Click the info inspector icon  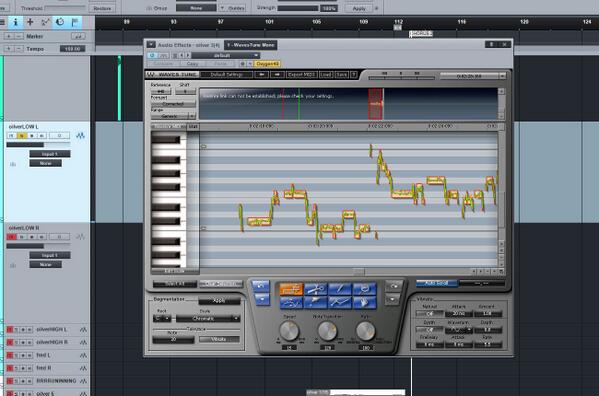pos(16,22)
